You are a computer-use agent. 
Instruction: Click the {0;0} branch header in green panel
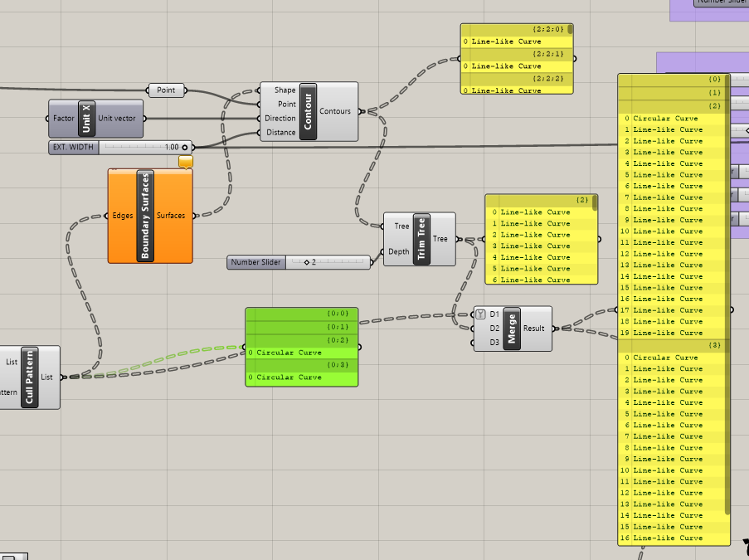[301, 314]
